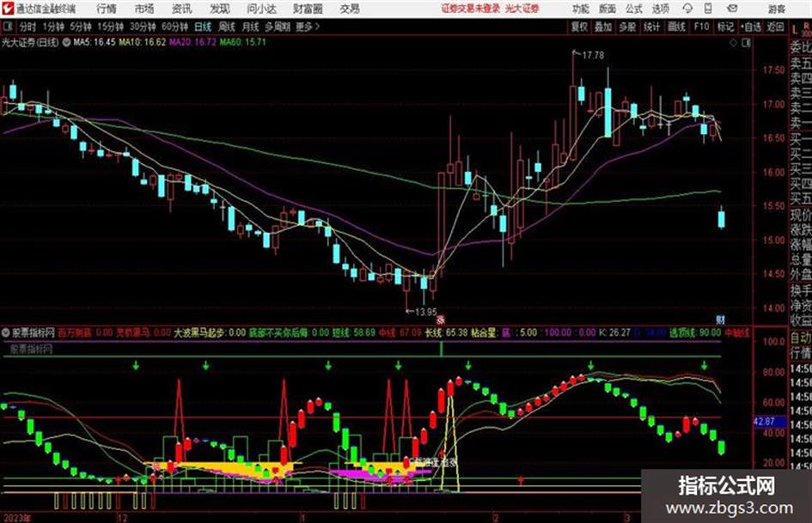Click the 光大证券 broker link

pyautogui.click(x=522, y=9)
